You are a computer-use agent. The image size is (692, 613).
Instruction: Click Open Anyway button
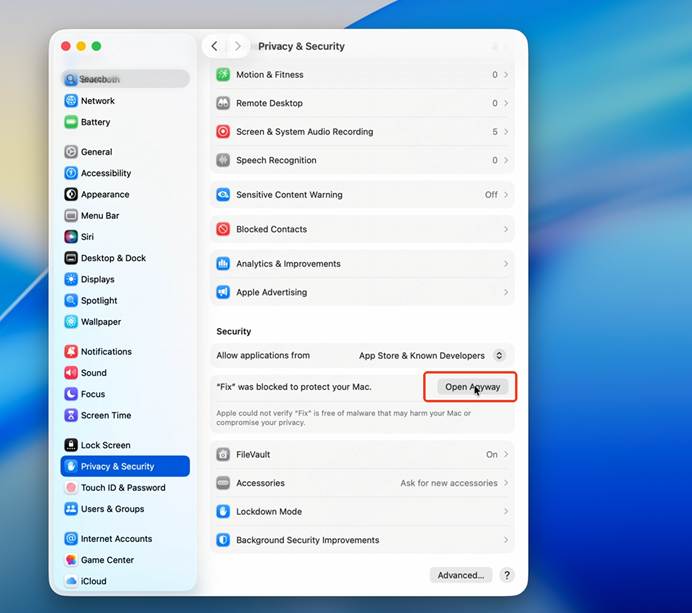(x=472, y=387)
